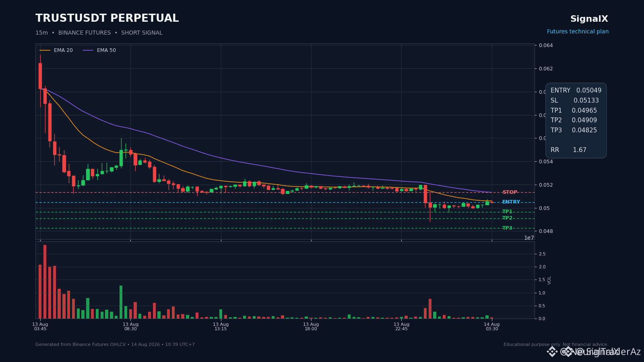The image size is (644, 362).
Task: Click the blue ENTRY level label
Action: pyautogui.click(x=511, y=202)
